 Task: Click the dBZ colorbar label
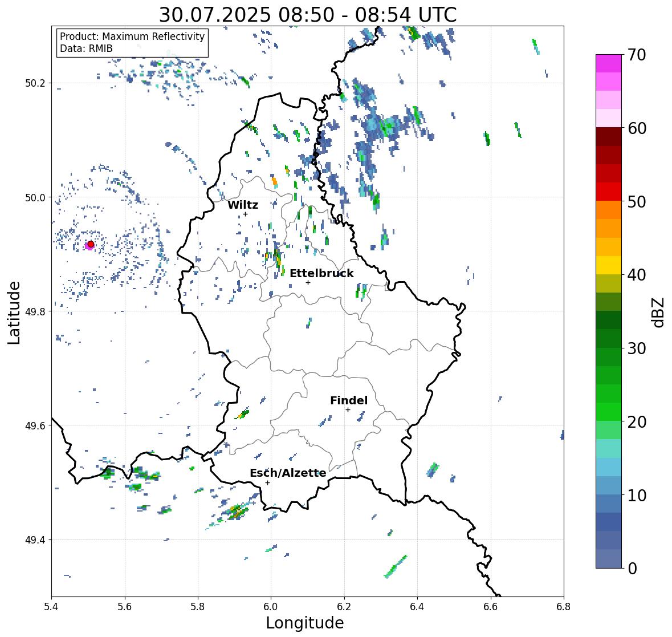(x=658, y=313)
